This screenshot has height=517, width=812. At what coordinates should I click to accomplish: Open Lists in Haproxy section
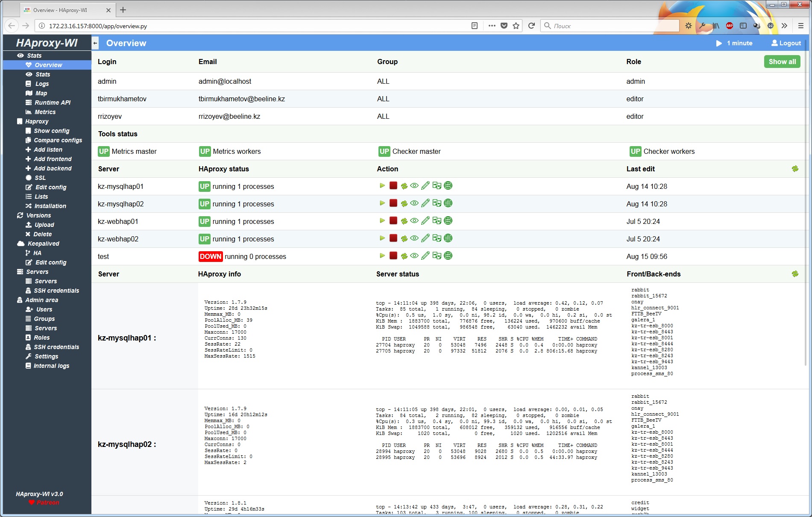coord(36,197)
